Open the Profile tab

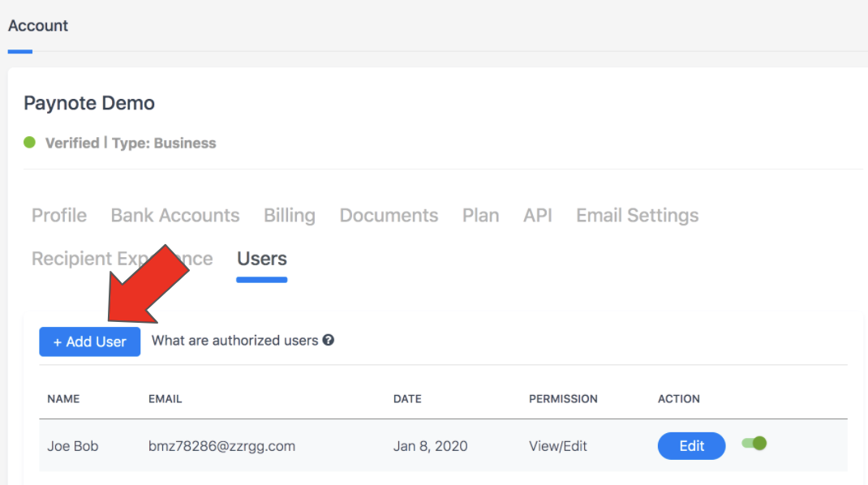[x=59, y=216]
